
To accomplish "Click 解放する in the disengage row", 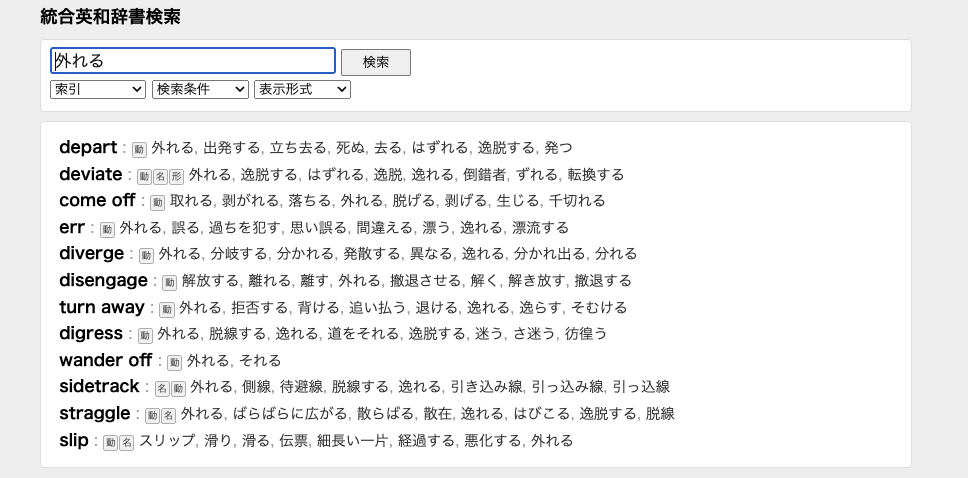I will (210, 280).
